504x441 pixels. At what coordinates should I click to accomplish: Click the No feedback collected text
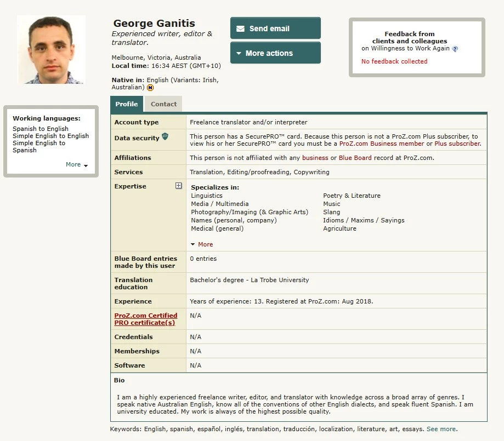click(x=394, y=61)
